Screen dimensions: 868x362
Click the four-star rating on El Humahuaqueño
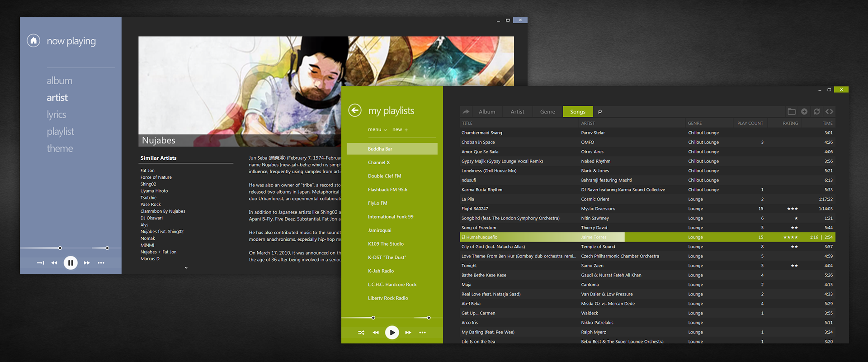(791, 237)
